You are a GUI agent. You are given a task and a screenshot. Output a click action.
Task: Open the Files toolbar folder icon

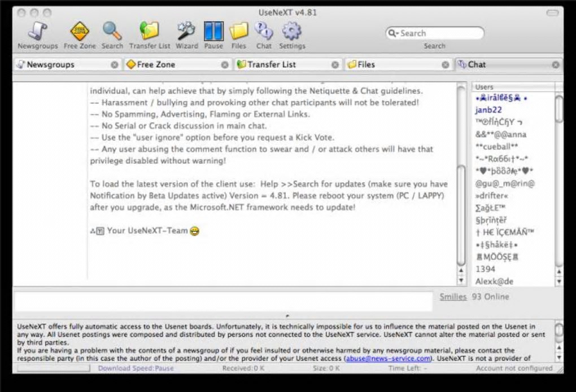click(x=239, y=35)
